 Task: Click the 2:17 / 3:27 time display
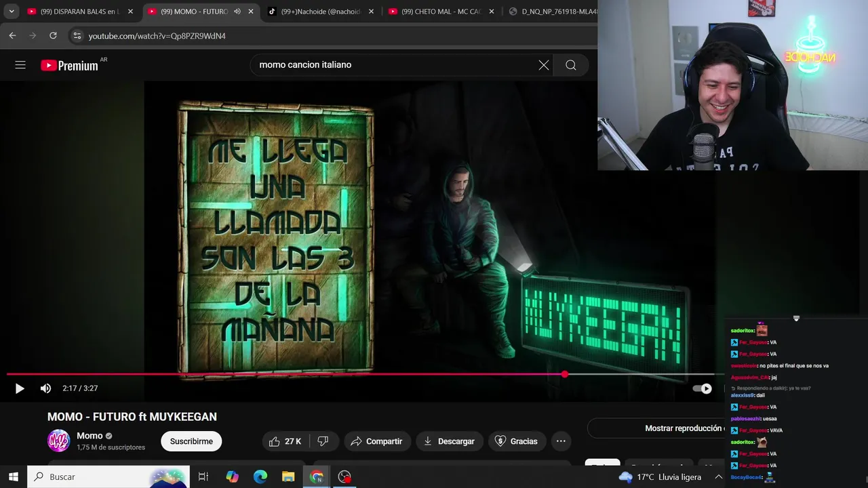pyautogui.click(x=80, y=388)
